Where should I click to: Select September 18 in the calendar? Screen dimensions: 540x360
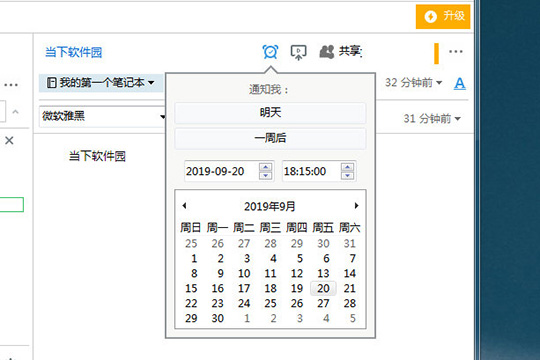tap(270, 288)
